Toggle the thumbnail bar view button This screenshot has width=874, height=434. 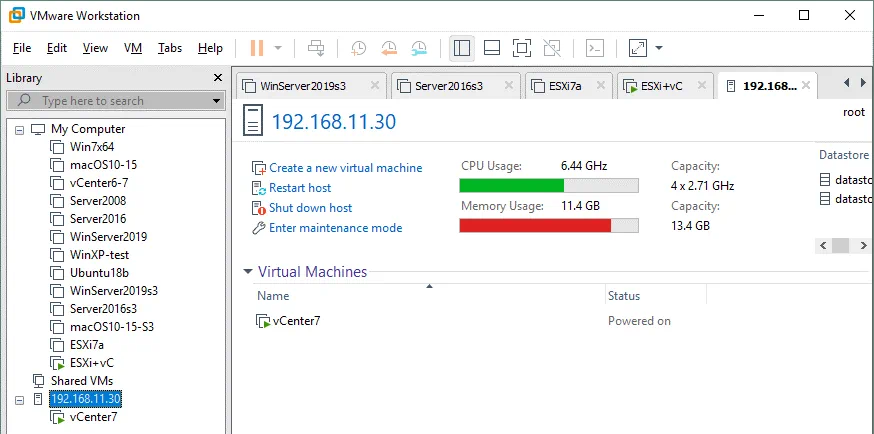coord(491,48)
